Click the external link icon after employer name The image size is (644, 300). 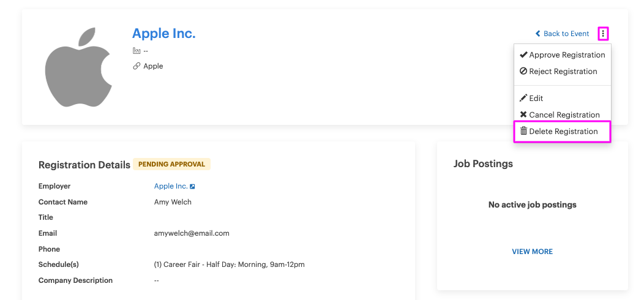point(192,187)
